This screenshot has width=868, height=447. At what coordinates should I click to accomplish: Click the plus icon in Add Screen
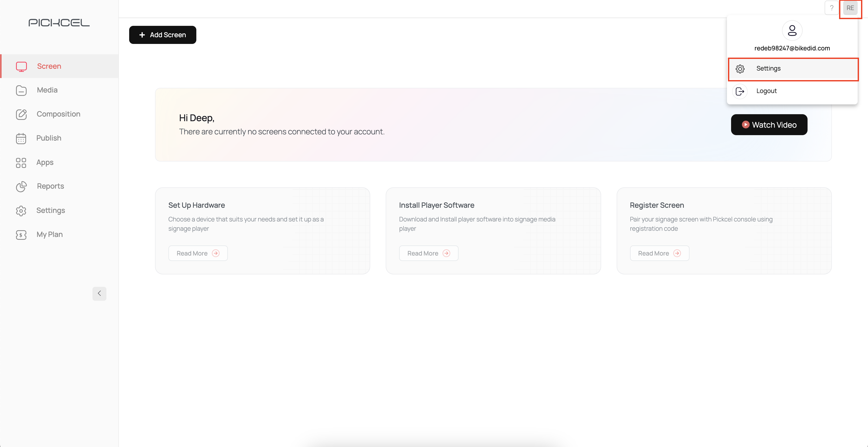coord(142,35)
